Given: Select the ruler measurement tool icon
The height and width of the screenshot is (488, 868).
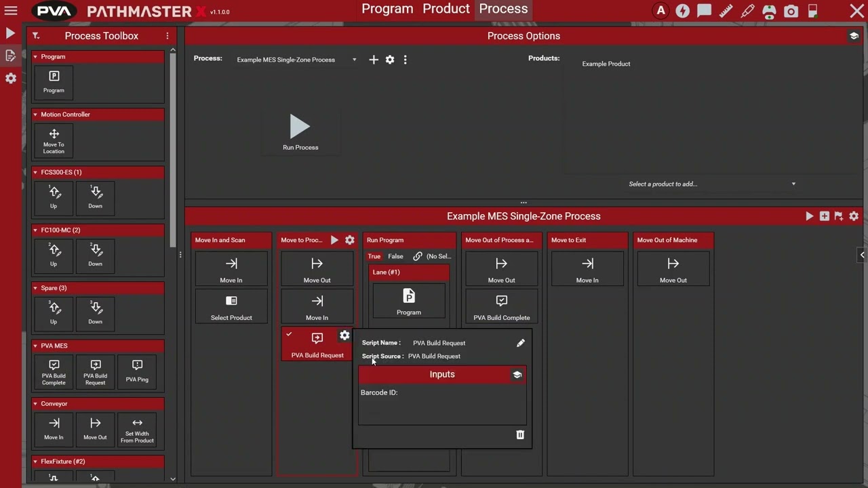Looking at the screenshot, I should pos(726,11).
